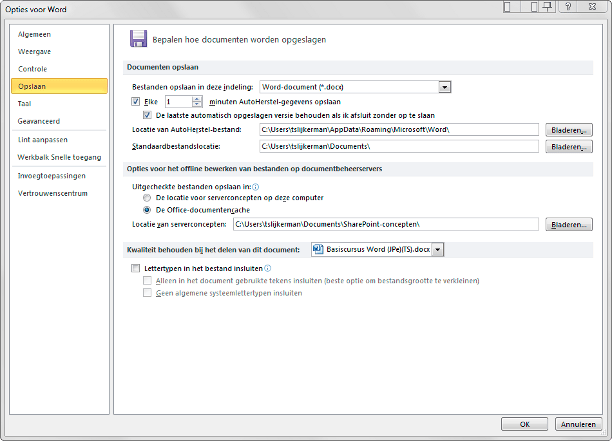612x441 pixels.
Task: Confirm the options with OK
Action: coord(525,424)
